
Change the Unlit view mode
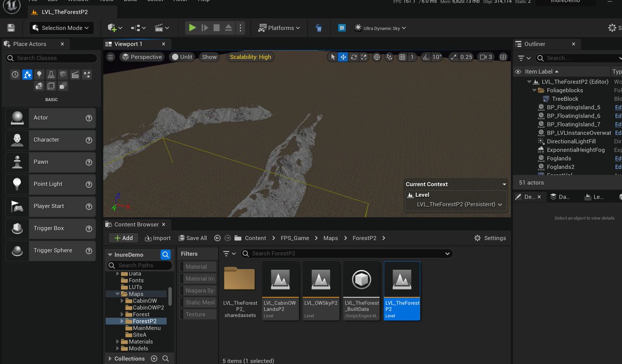[182, 57]
